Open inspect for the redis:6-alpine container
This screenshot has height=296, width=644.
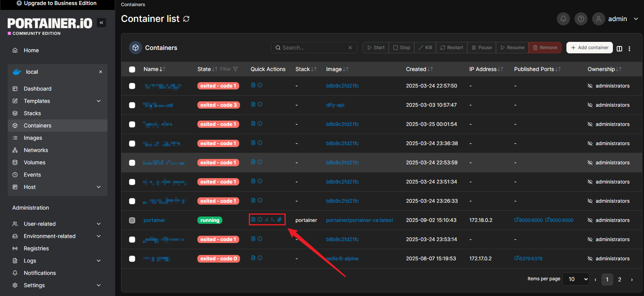tap(260, 258)
